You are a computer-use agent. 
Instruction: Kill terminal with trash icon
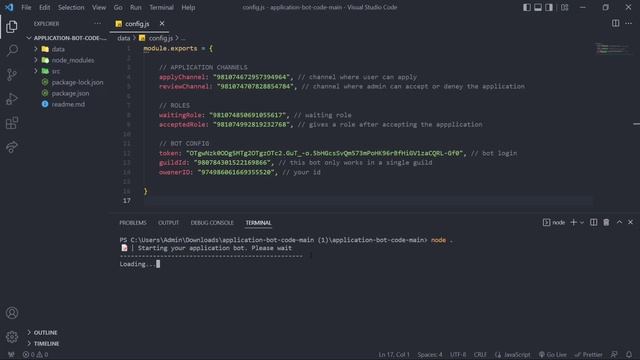pyautogui.click(x=606, y=222)
